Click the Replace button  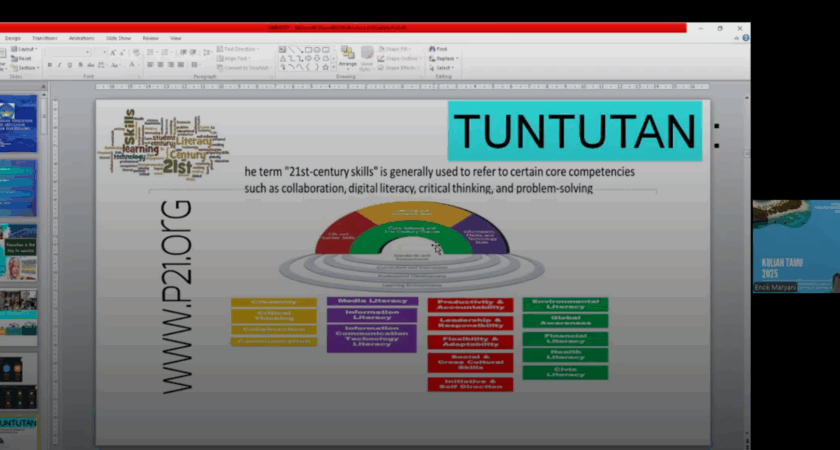444,58
